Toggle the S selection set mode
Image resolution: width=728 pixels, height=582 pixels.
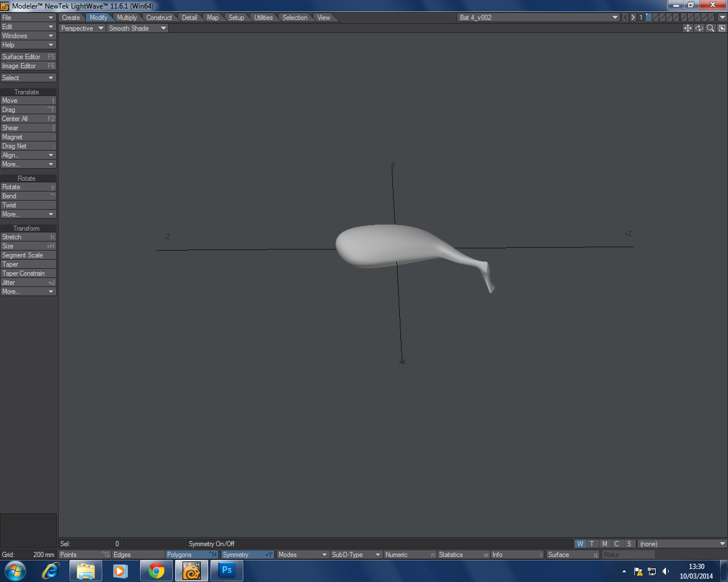tap(628, 543)
